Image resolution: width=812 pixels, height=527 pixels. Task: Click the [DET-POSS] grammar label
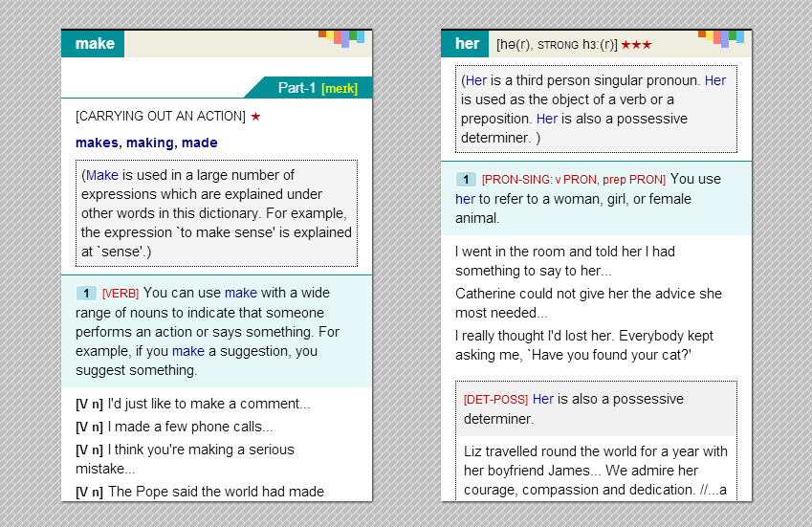pos(495,400)
